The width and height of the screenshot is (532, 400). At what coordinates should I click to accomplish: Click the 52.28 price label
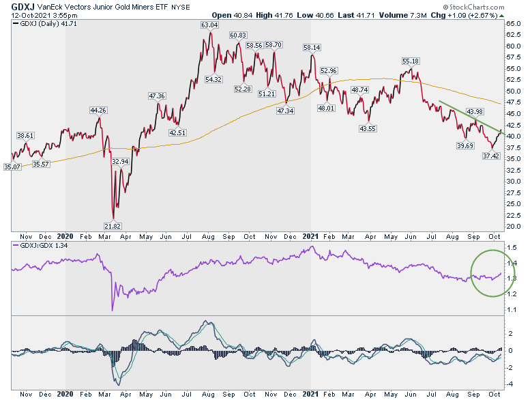(x=243, y=89)
